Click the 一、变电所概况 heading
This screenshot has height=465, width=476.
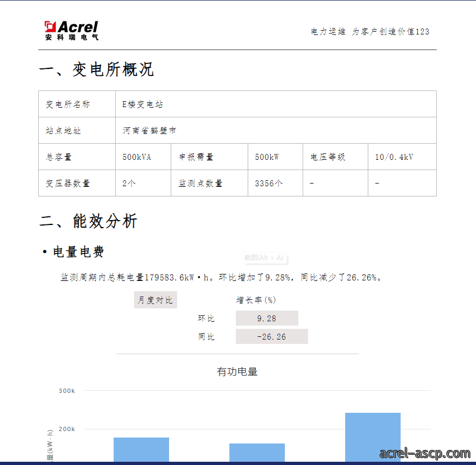tap(96, 69)
